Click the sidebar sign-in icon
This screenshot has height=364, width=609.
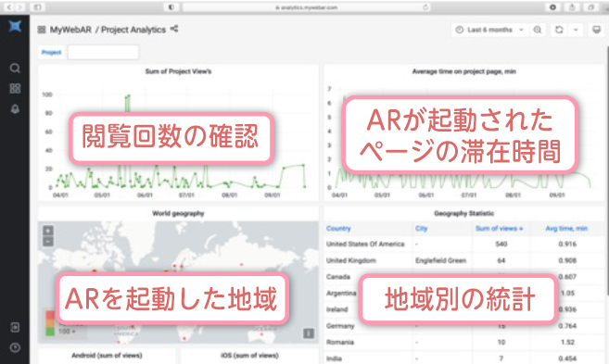click(15, 327)
